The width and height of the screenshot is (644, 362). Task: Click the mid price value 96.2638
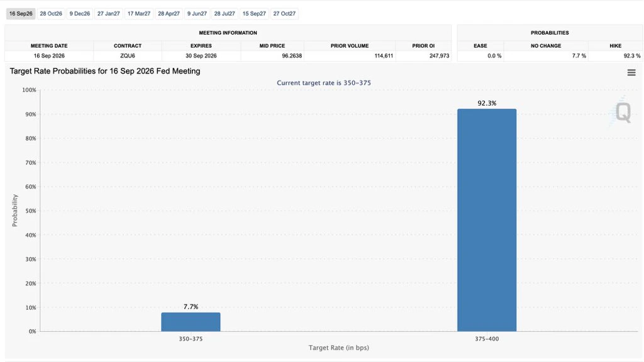(292, 56)
